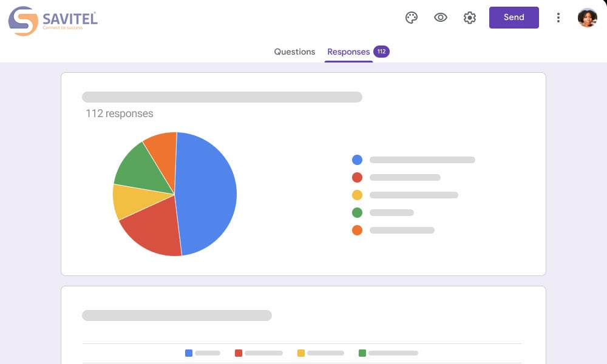Select the Responses tab

pyautogui.click(x=348, y=52)
